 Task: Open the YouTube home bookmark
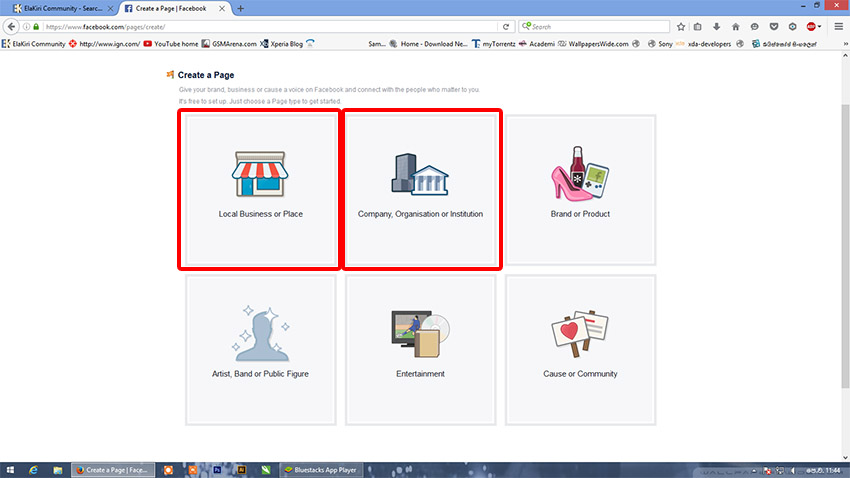[171, 44]
